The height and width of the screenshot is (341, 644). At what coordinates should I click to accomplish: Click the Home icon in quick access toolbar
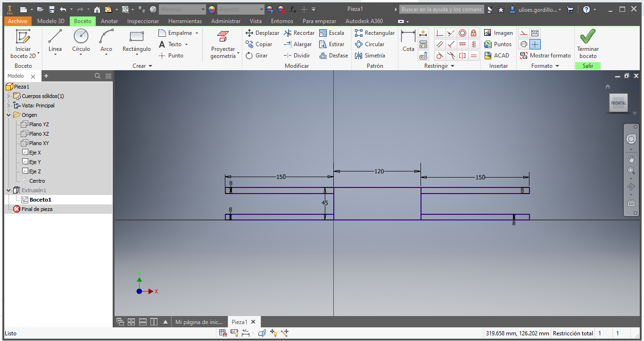[x=97, y=9]
